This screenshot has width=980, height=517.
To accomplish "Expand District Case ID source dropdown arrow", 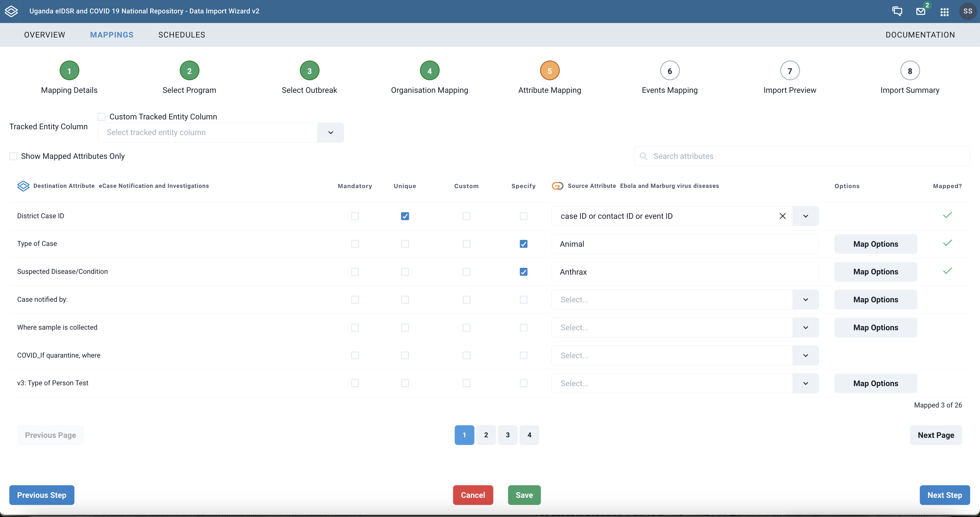I will pyautogui.click(x=805, y=216).
